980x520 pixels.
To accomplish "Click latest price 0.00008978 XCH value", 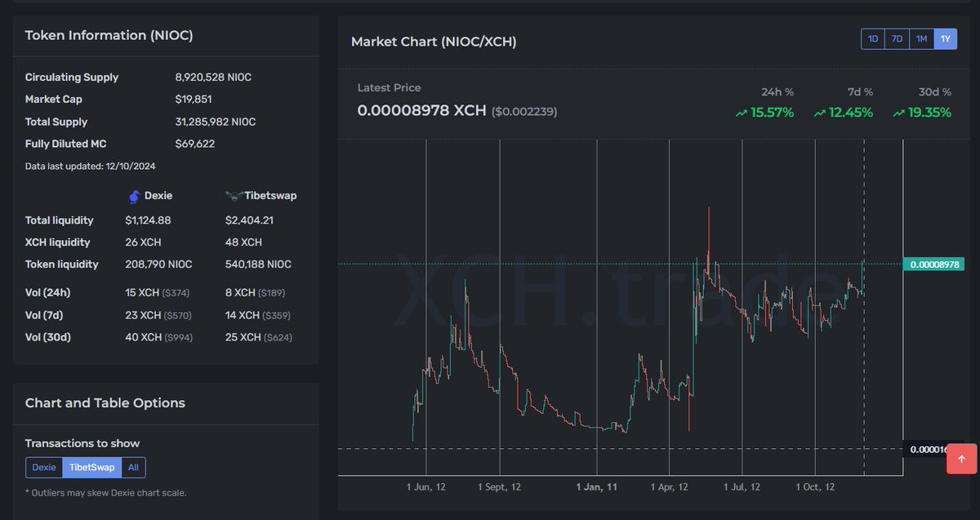I will [422, 110].
